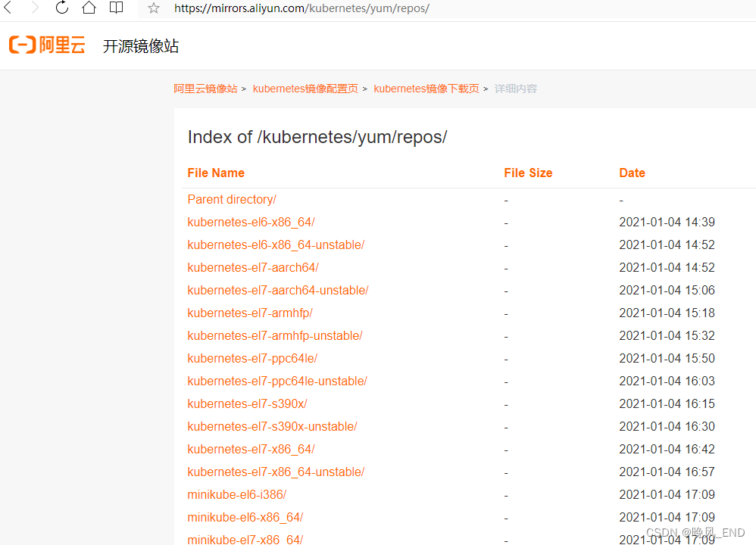This screenshot has height=545, width=756.
Task: Select date 2021-01-04 16:42
Action: 667,449
